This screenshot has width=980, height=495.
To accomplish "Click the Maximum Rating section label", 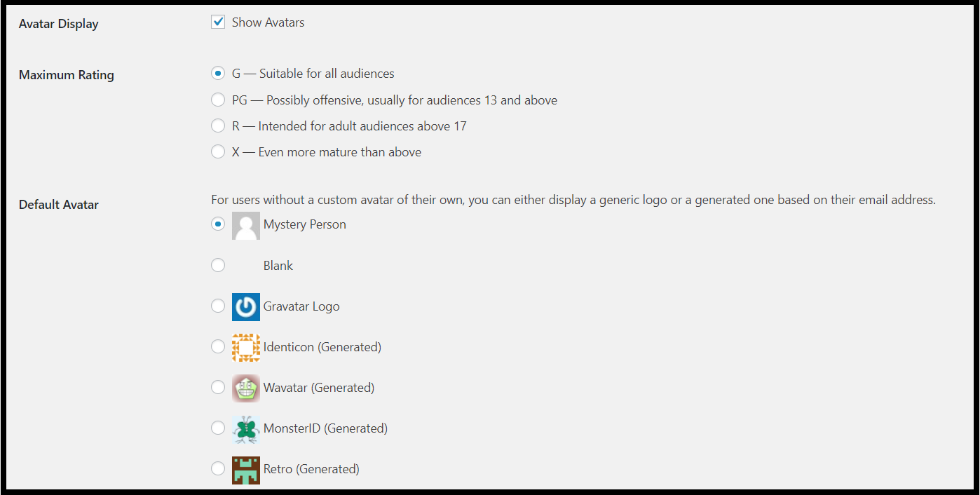I will pos(66,74).
